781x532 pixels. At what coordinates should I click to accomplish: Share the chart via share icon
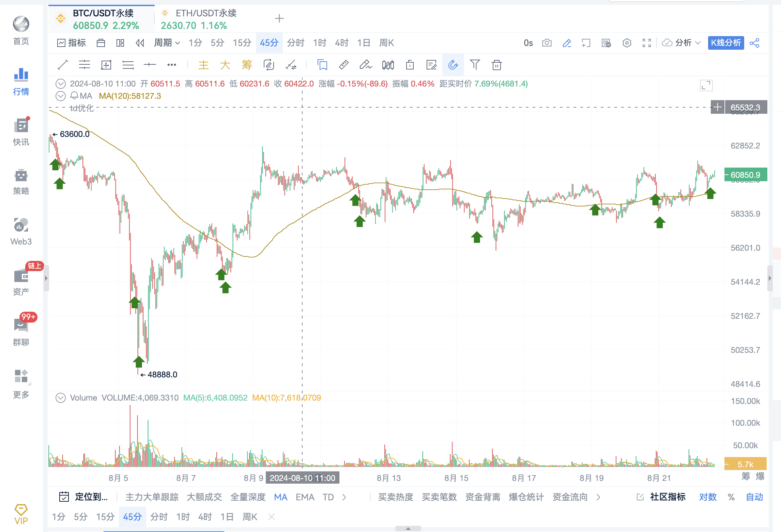pos(754,43)
